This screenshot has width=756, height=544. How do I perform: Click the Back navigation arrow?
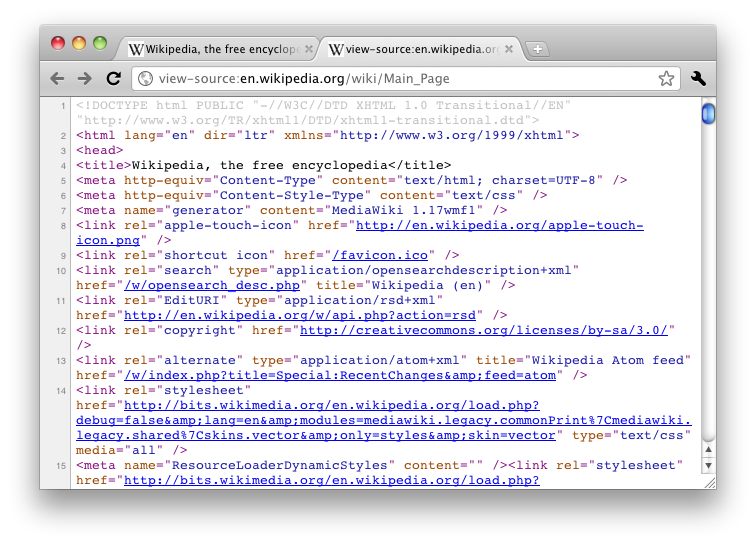58,78
